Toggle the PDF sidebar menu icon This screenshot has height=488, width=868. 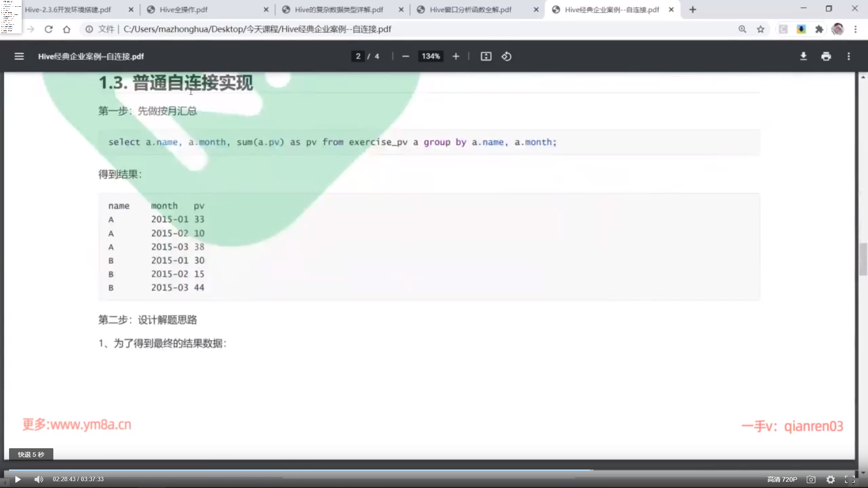click(19, 56)
